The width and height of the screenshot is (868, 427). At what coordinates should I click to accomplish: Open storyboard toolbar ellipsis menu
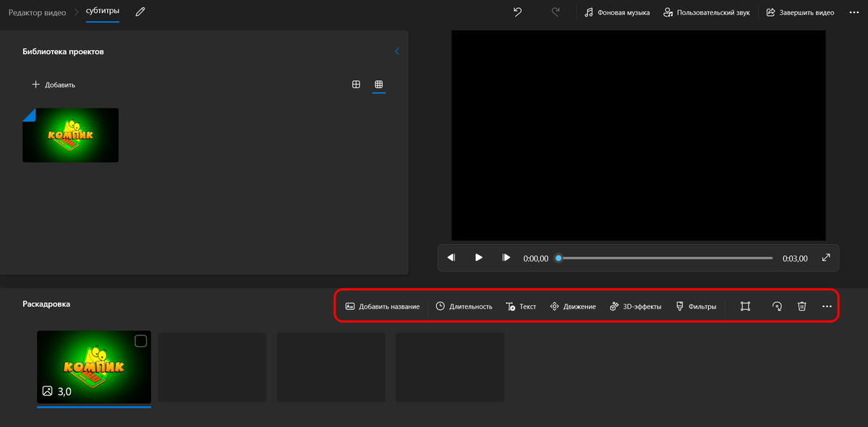point(827,306)
